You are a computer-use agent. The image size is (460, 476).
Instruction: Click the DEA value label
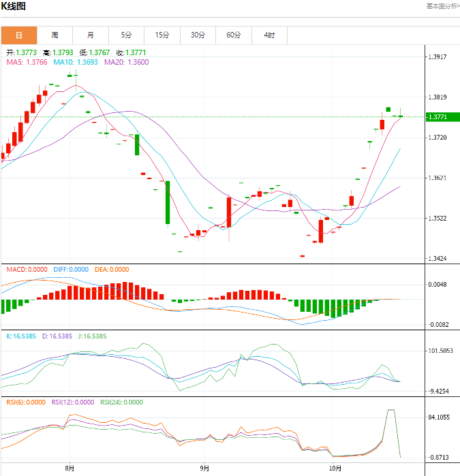[112, 270]
